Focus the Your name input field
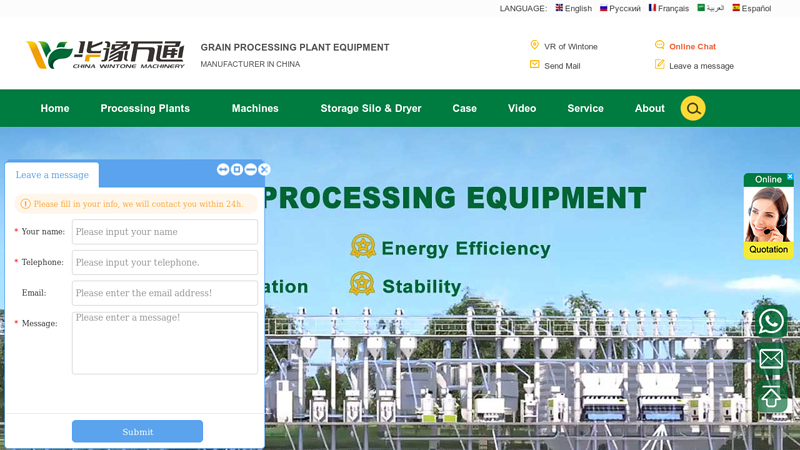Viewport: 800px width, 450px height. point(165,232)
